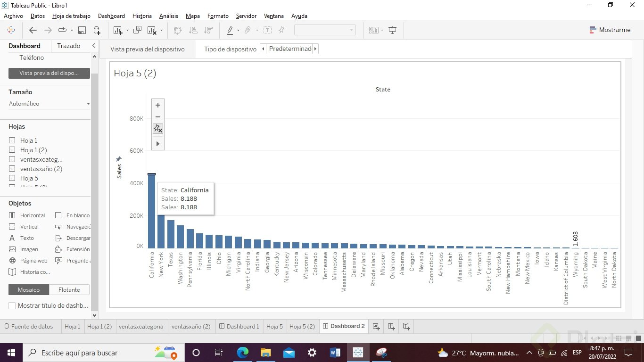Image resolution: width=644 pixels, height=362 pixels.
Task: Add Extensión object to dashboard
Action: click(x=72, y=249)
